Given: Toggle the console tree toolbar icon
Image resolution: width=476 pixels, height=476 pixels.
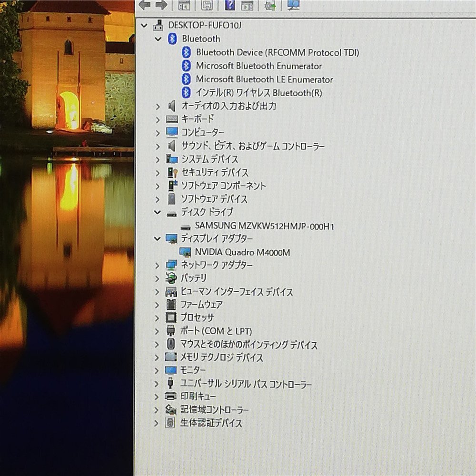Looking at the screenshot, I should click(184, 5).
